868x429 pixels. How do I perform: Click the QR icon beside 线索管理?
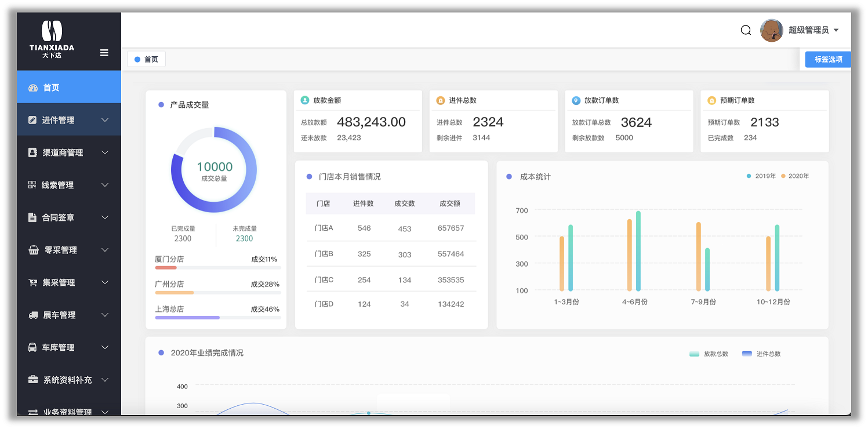coord(32,185)
